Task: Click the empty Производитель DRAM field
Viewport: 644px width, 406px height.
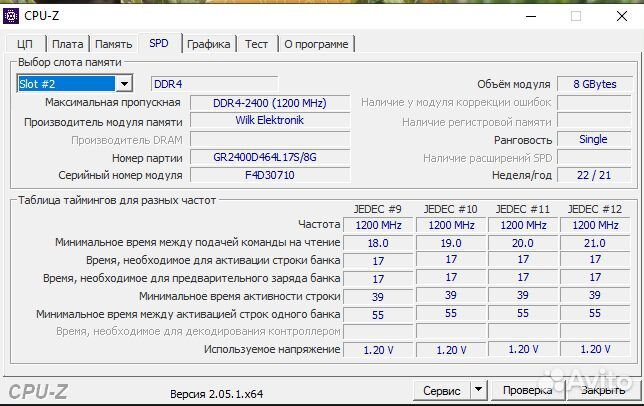Action: [270, 140]
